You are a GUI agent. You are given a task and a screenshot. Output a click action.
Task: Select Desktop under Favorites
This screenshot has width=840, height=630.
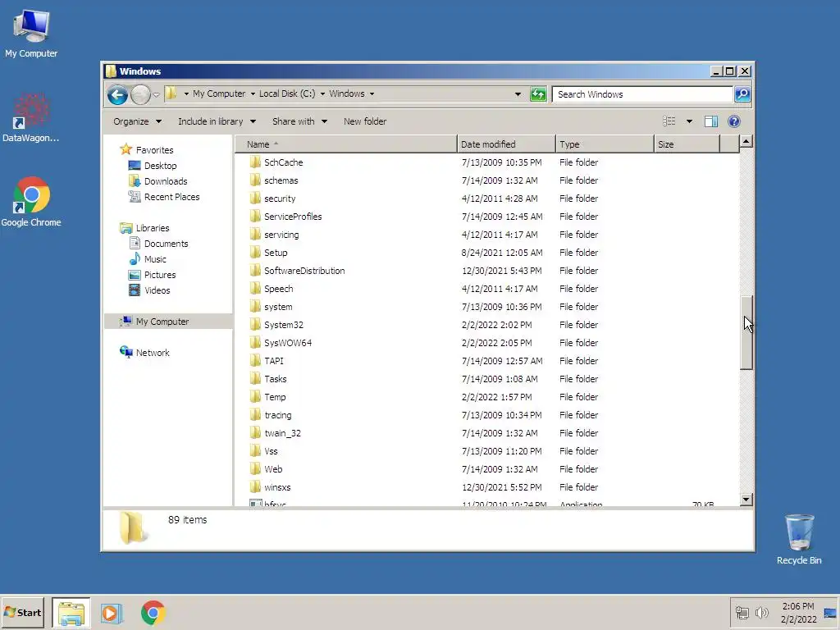click(160, 166)
